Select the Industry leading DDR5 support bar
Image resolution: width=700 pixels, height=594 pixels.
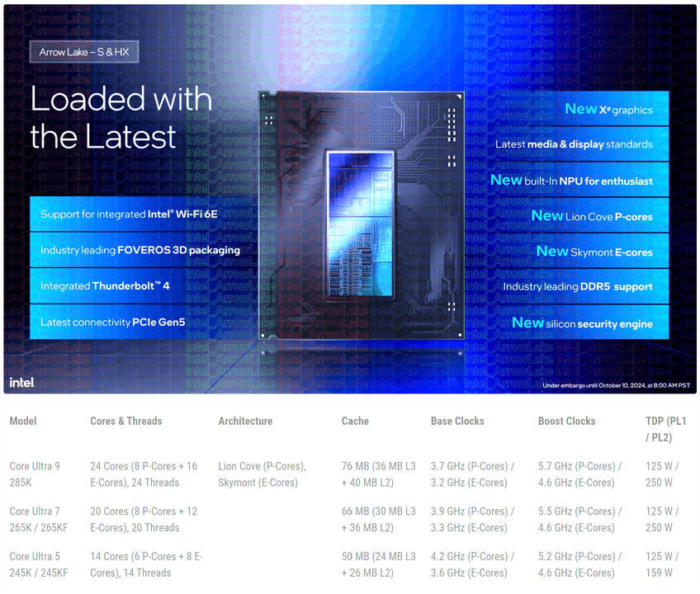point(578,287)
